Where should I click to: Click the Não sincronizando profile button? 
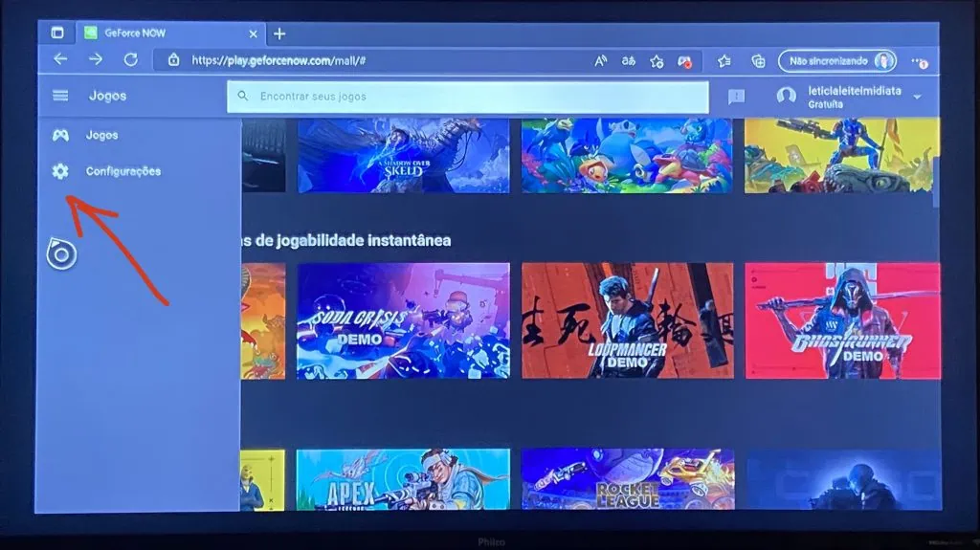click(836, 61)
